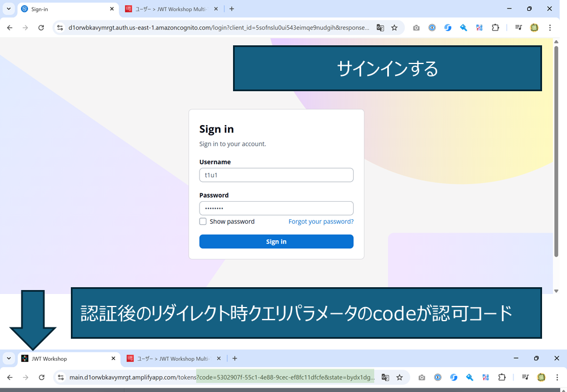Click the blue Sign in button
The width and height of the screenshot is (567, 392).
click(x=276, y=241)
